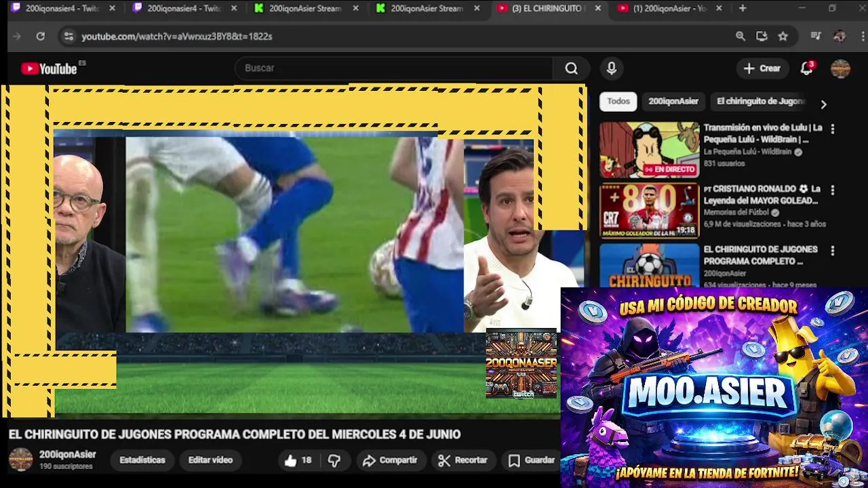Close the EL CHIRINGUITO tab
The height and width of the screenshot is (488, 868).
click(597, 8)
